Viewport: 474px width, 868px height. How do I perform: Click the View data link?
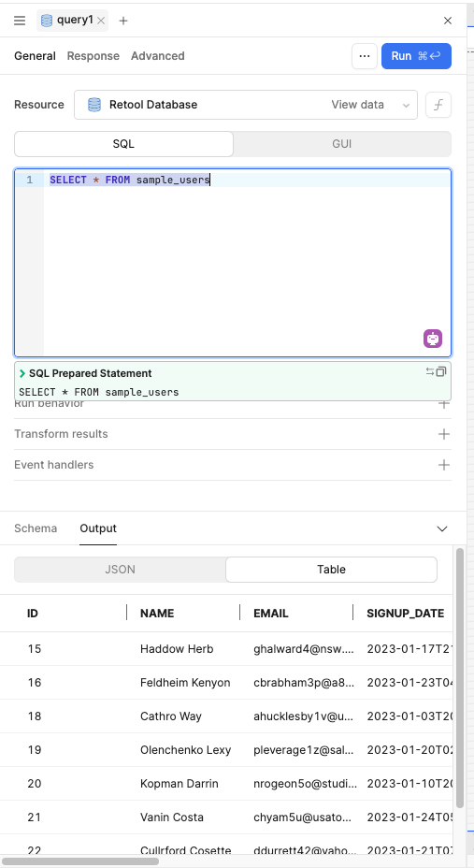pyautogui.click(x=357, y=105)
